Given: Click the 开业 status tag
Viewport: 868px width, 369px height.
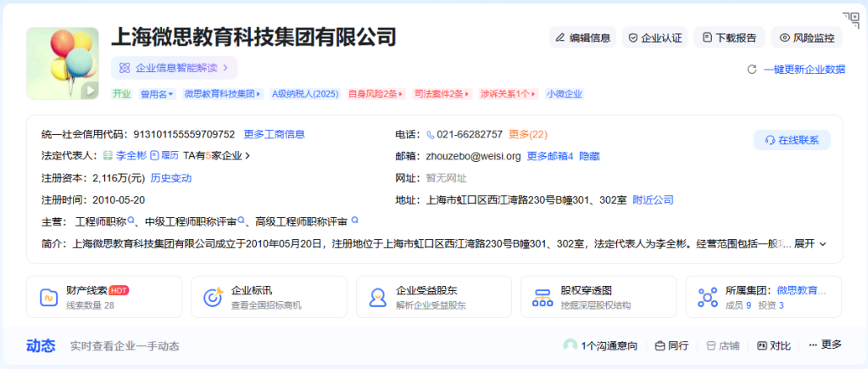Looking at the screenshot, I should tap(122, 93).
